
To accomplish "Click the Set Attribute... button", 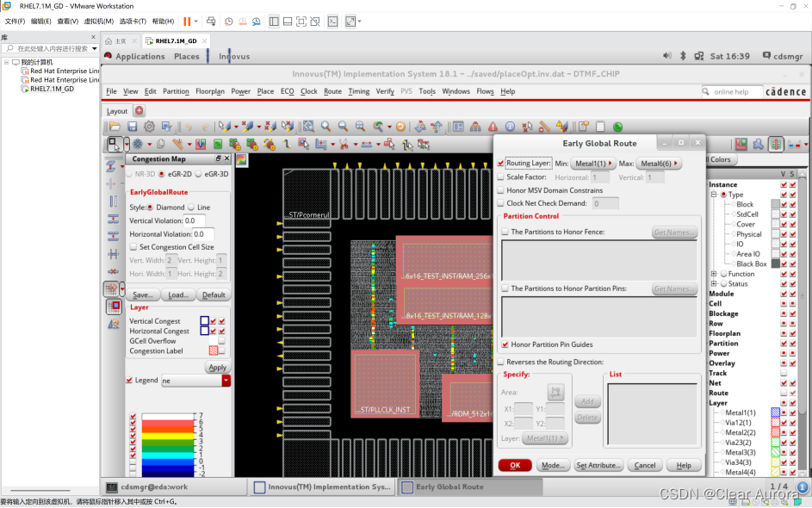I will click(x=598, y=465).
